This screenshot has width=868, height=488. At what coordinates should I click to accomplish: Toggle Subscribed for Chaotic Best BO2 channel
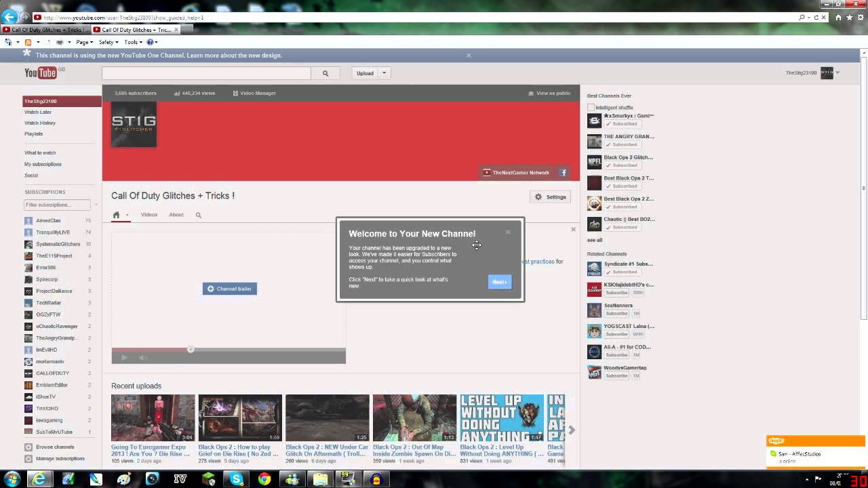[x=622, y=227]
